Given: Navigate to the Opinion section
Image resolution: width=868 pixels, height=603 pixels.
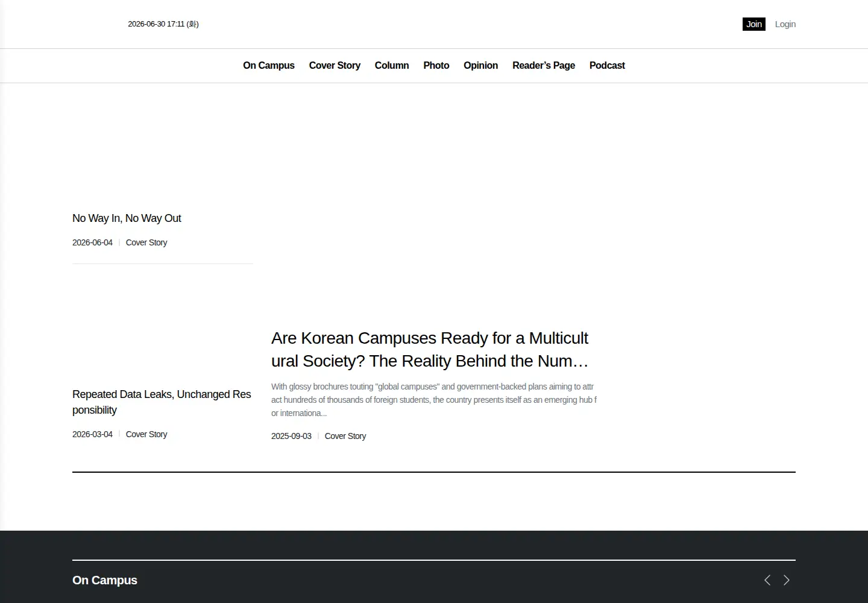Looking at the screenshot, I should click(480, 65).
